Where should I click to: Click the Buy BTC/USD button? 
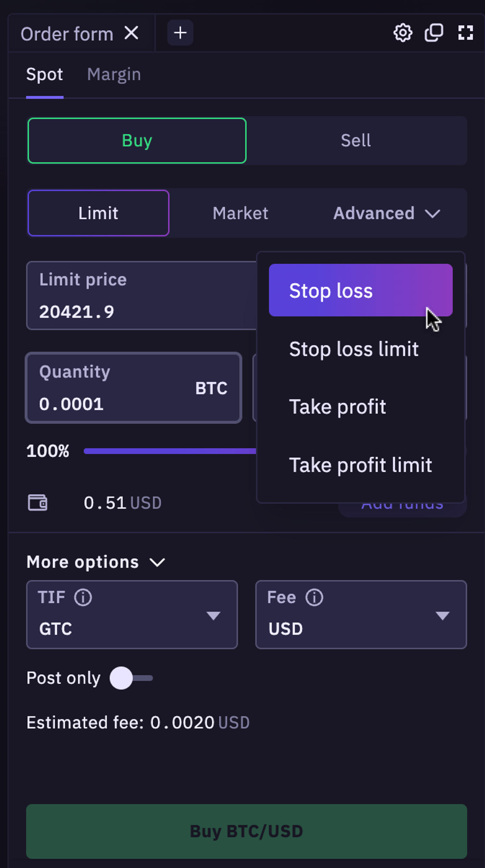coord(246,831)
